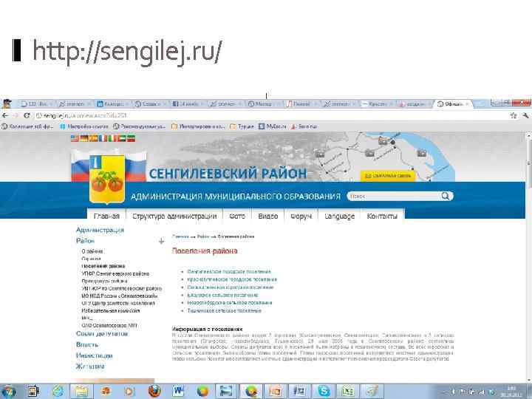This screenshot has height=399, width=532.
Task: Launch Internet Explorer from the taskbar
Action: click(58, 392)
